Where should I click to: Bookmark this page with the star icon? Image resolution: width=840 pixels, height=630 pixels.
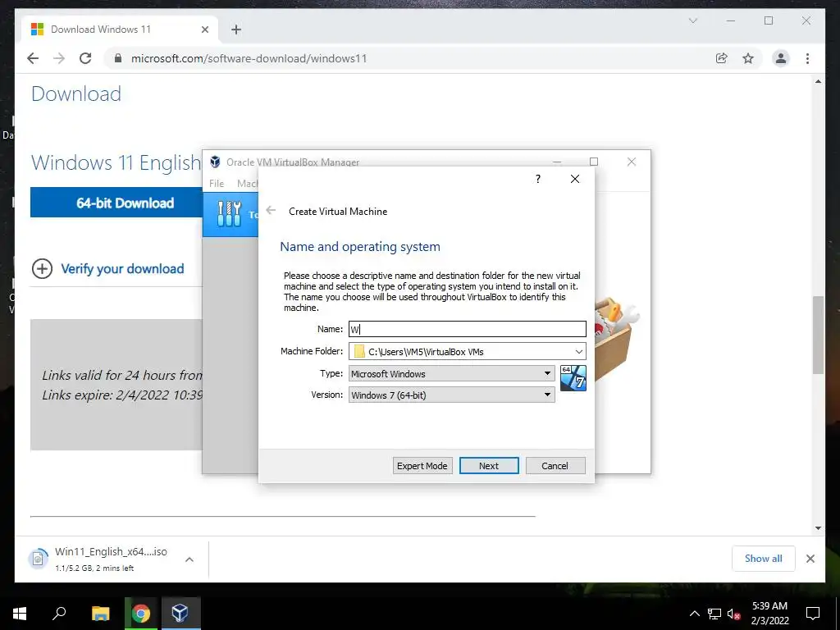click(748, 58)
